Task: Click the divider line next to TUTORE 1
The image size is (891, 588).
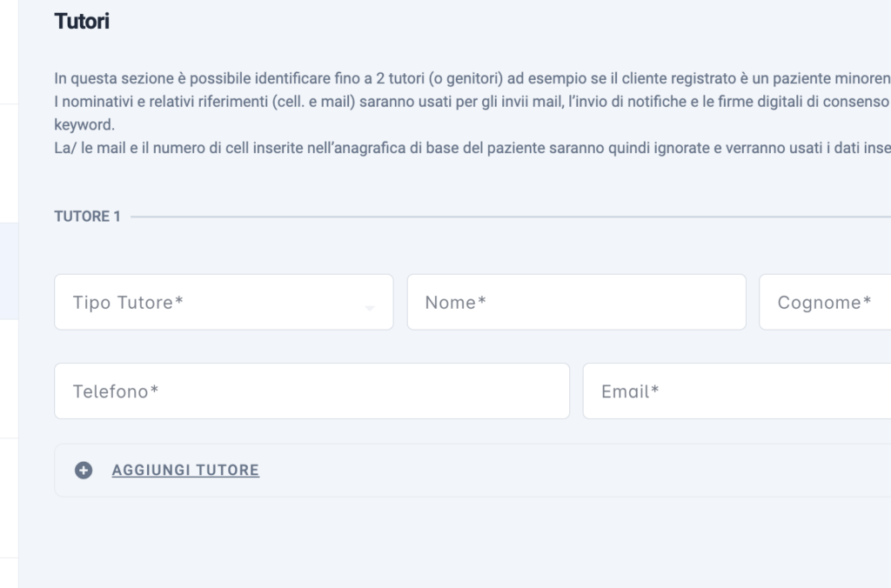Action: [x=511, y=217]
